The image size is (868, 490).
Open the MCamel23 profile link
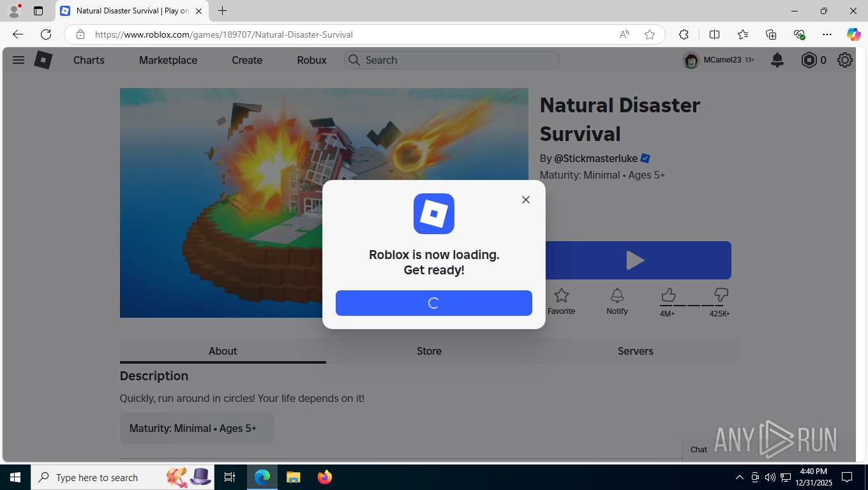[x=722, y=60]
